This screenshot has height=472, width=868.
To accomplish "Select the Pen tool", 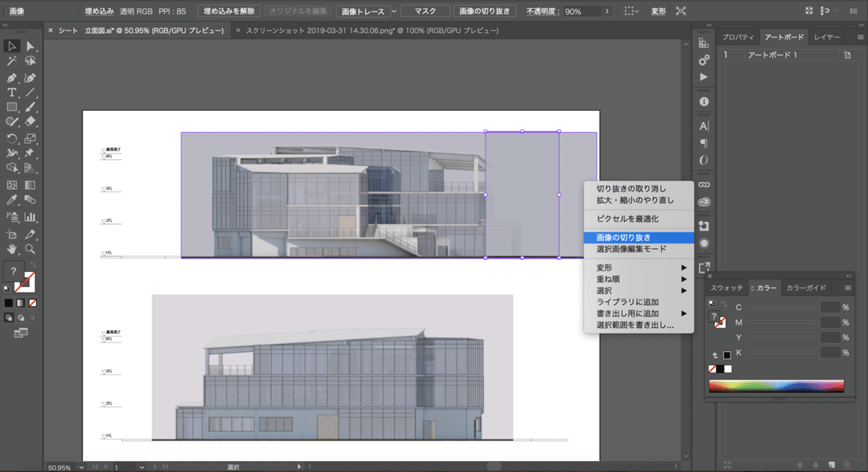I will tap(12, 77).
